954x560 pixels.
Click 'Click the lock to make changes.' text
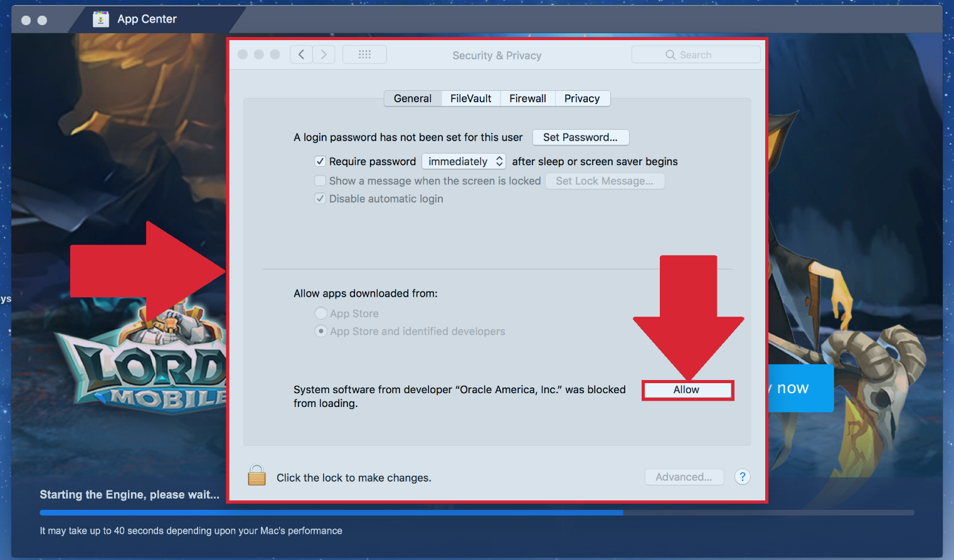[354, 478]
